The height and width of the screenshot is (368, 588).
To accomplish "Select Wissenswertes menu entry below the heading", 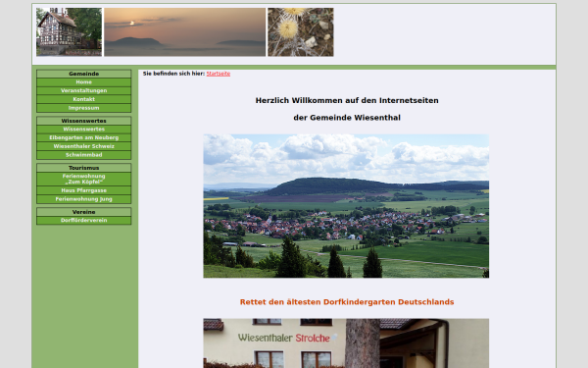I will click(83, 130).
